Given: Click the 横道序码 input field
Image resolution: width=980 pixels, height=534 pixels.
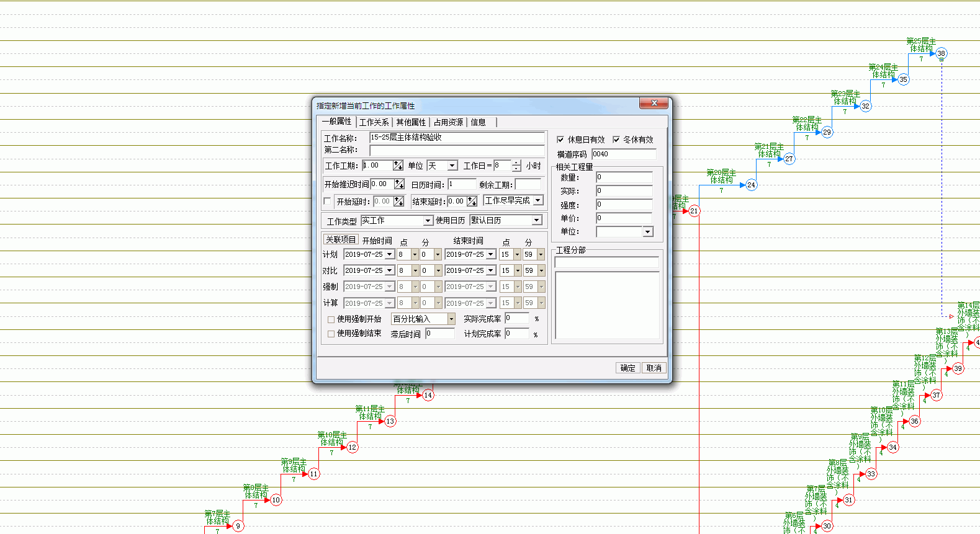Looking at the screenshot, I should click(x=623, y=154).
